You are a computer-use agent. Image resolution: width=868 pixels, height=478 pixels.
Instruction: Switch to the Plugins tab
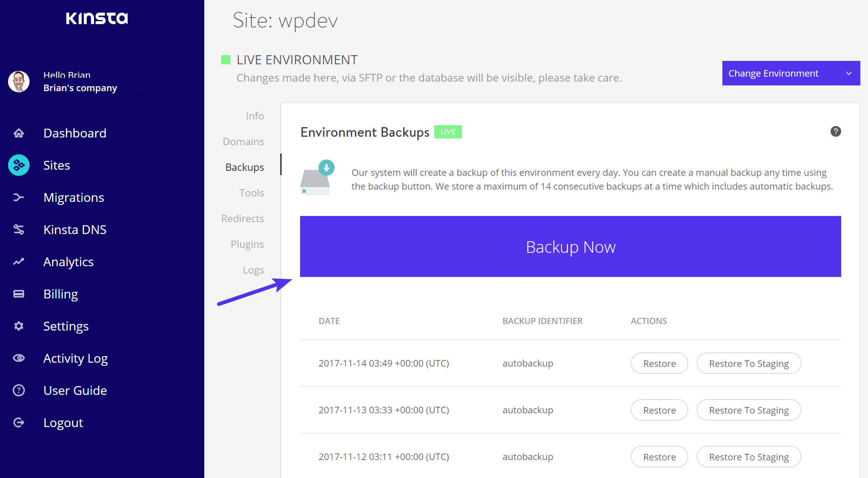click(x=247, y=244)
